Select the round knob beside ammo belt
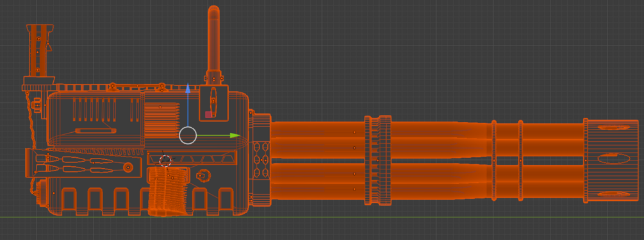Image resolution: width=644 pixels, height=240 pixels. point(202,175)
